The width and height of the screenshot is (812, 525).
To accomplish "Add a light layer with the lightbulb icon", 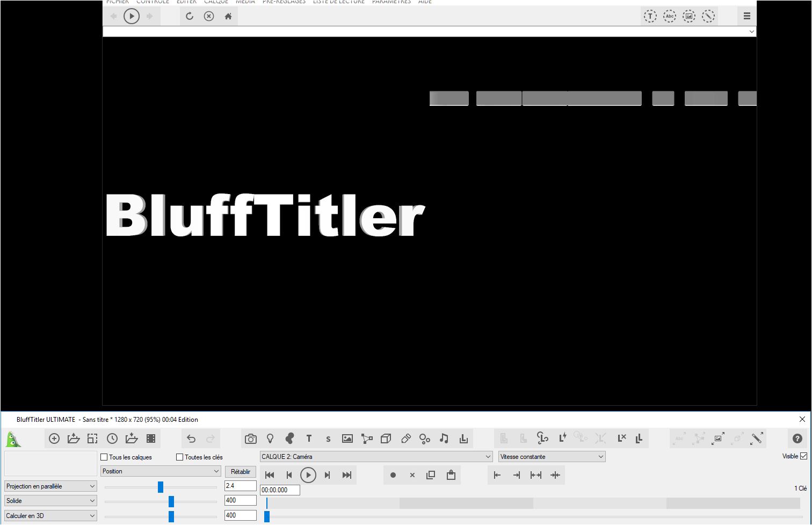I will pos(270,438).
